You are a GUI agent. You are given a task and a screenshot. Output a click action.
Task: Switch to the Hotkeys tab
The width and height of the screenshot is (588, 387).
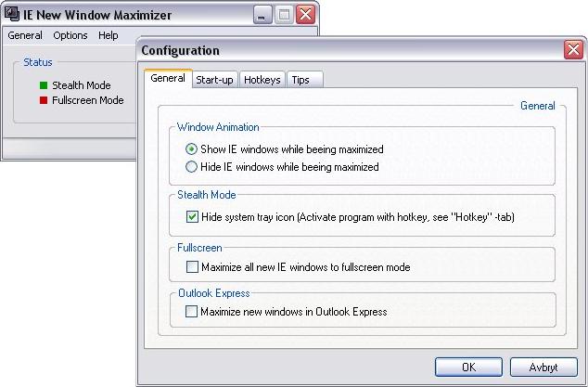[262, 80]
